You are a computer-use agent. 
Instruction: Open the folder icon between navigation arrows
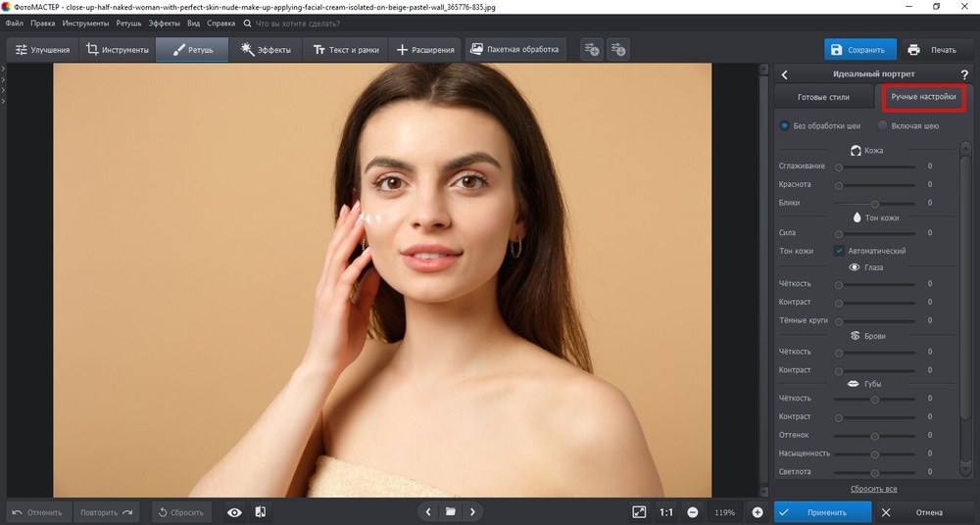pos(450,512)
